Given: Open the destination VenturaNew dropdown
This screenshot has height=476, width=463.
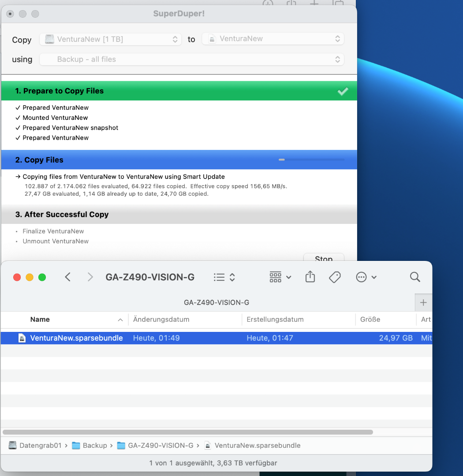Looking at the screenshot, I should 273,38.
